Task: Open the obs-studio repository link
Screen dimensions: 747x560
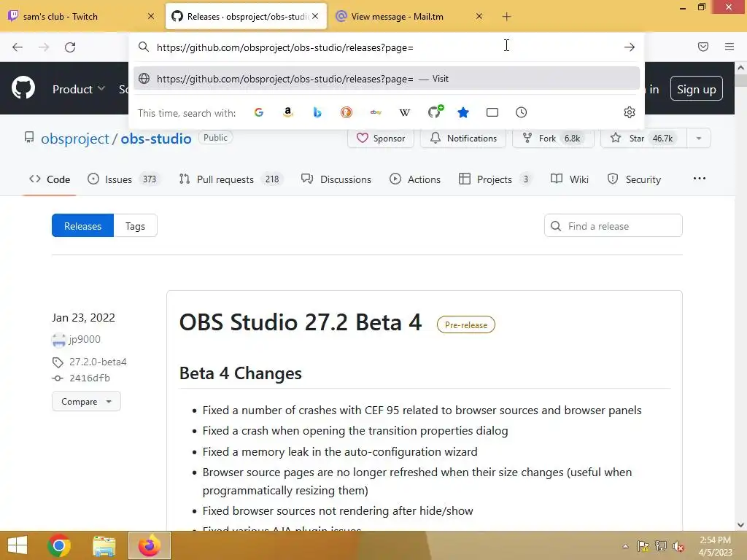Action: click(x=156, y=139)
